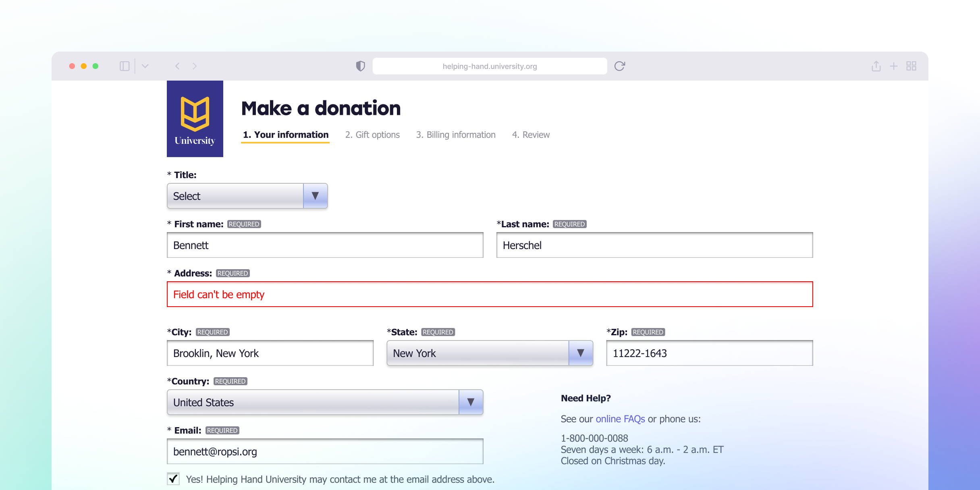This screenshot has height=490, width=980.
Task: Open the browser share icon
Action: tap(875, 65)
